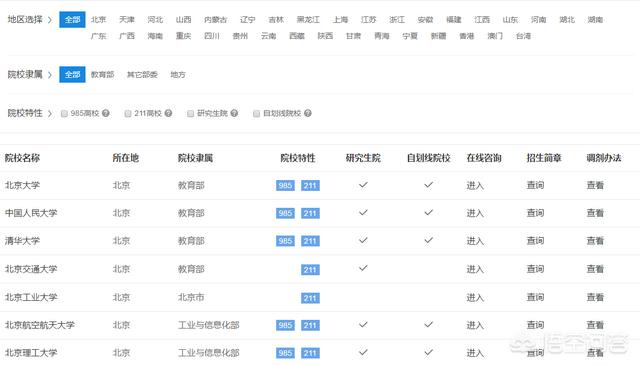Click the 院校特性 column header
The image size is (640, 365).
(x=298, y=158)
